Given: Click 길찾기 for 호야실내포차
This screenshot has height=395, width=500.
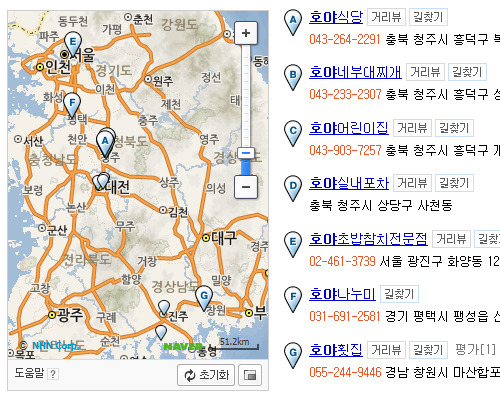Looking at the screenshot, I should [x=454, y=183].
